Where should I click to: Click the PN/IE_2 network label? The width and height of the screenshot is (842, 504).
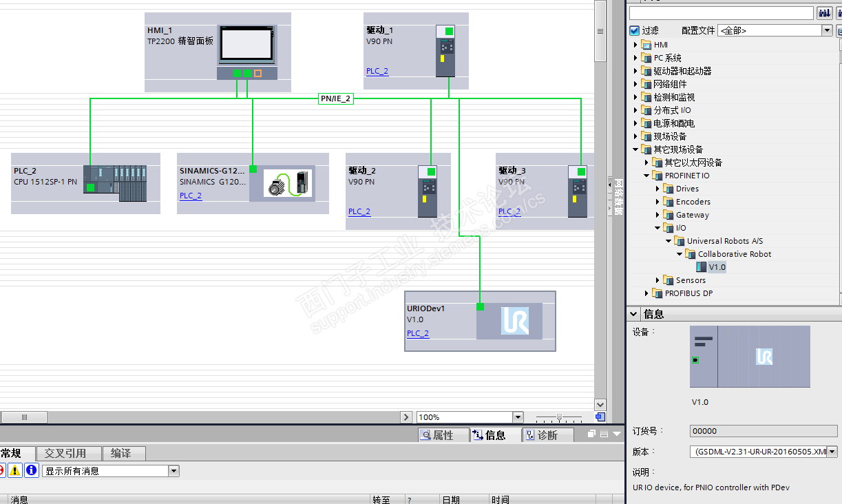coord(336,98)
